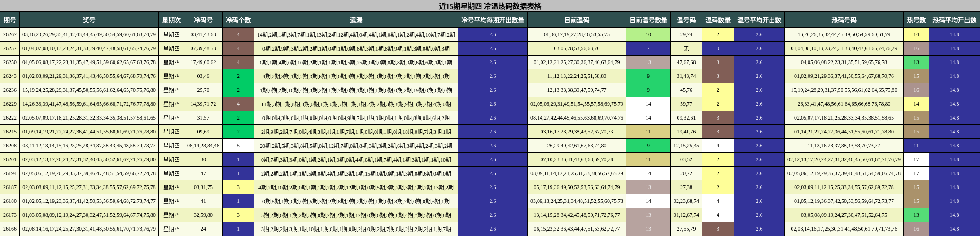The image size is (980, 236).
Task: Select period number cell '26215'
Action: (x=10, y=132)
